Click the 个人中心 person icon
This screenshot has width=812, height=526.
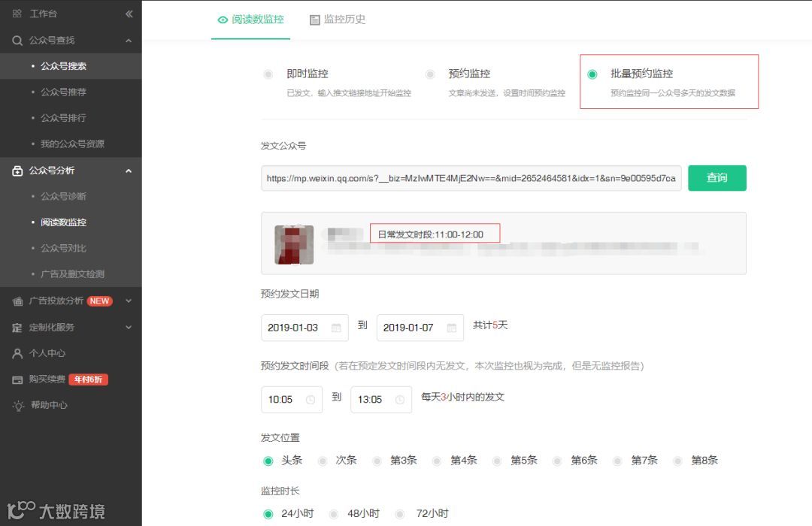17,354
